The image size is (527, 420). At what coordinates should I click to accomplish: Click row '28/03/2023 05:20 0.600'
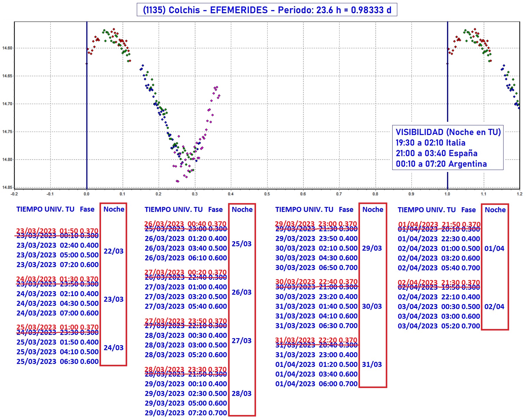[186, 355]
